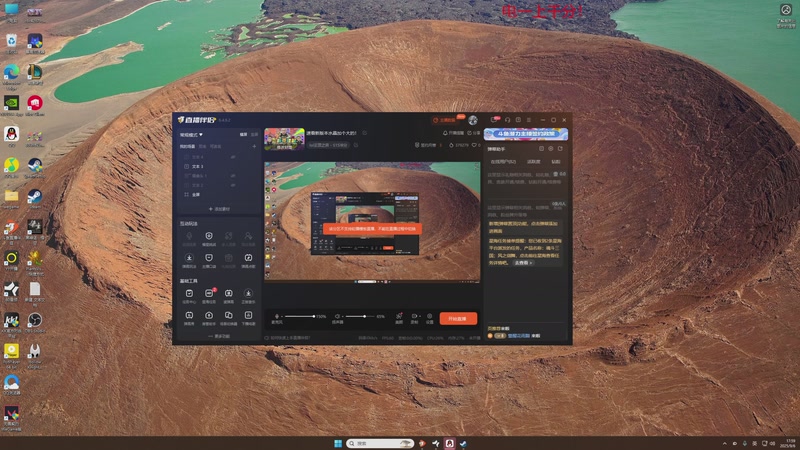This screenshot has width=800, height=450.
Task: Click the pop-out icon in 弹幕助手 header
Action: click(x=560, y=149)
